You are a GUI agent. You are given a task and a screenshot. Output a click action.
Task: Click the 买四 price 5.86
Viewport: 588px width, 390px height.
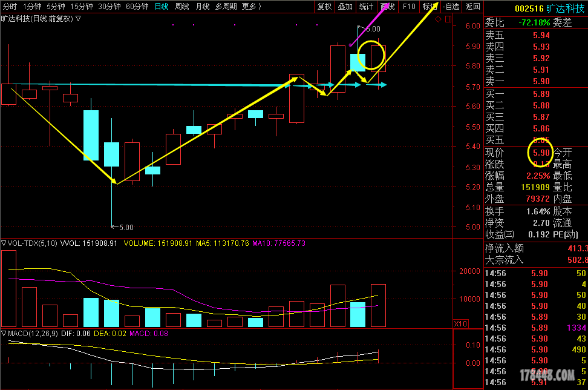pos(541,129)
